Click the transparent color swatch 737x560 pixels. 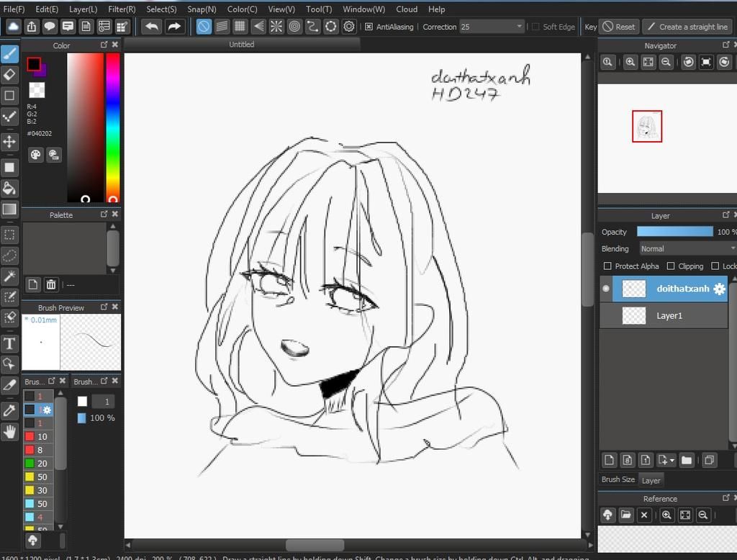pyautogui.click(x=37, y=90)
